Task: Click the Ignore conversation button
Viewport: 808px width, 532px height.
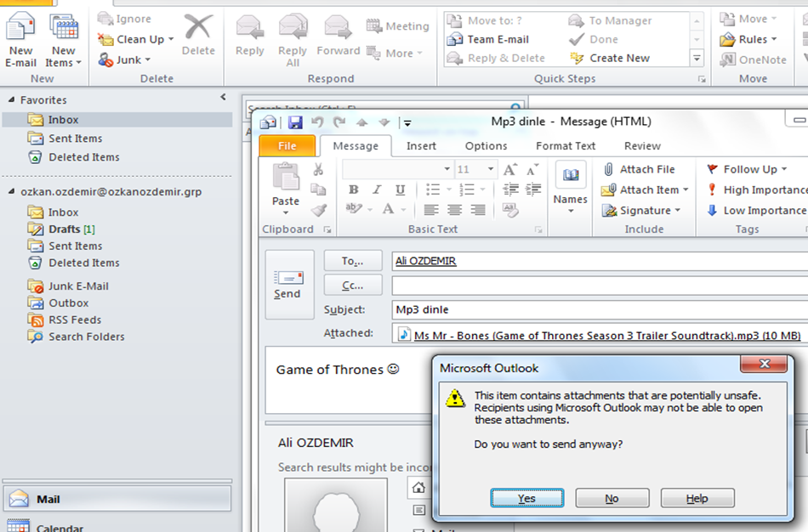Action: [x=125, y=19]
